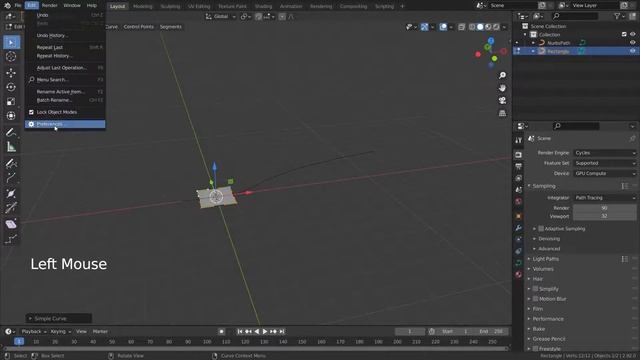Toggle visibility eye for Collection
The width and height of the screenshot is (640, 360).
(x=633, y=34)
